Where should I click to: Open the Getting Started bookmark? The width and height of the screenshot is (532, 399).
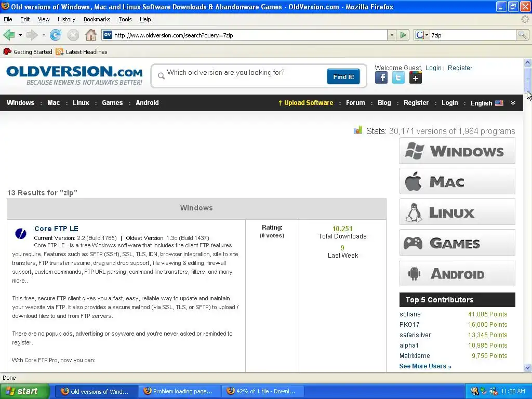(x=28, y=52)
